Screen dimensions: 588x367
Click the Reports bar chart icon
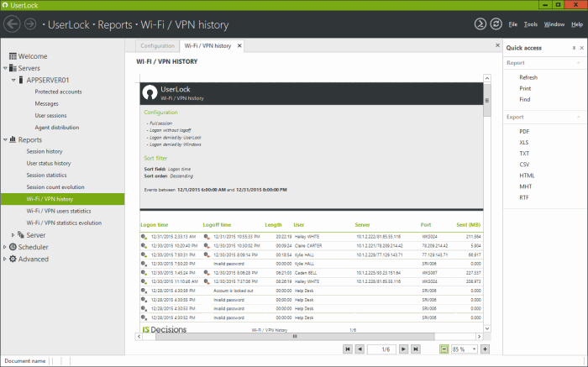click(13, 139)
